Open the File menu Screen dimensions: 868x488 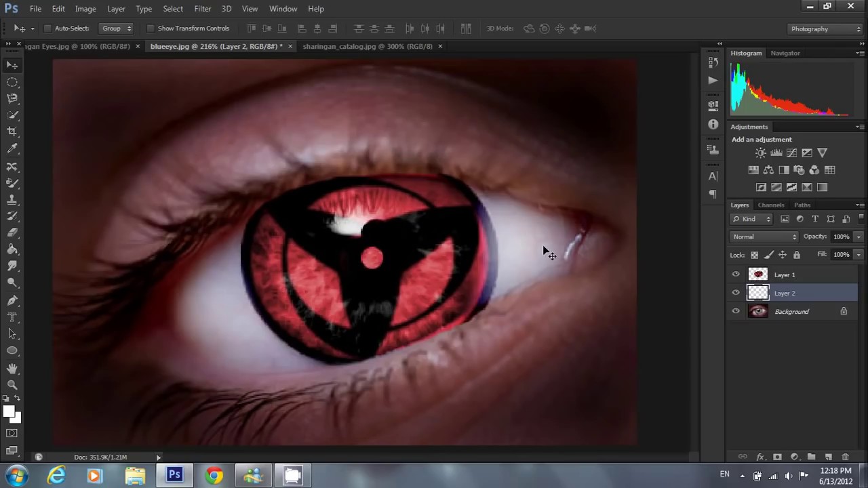35,9
